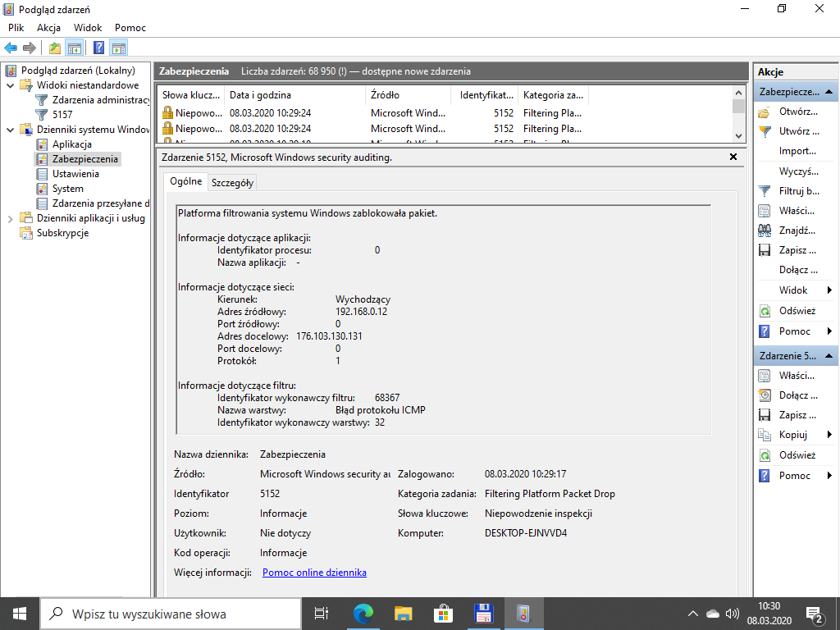840x630 pixels.
Task: Click the Forward arrow in the toolbar
Action: click(30, 48)
